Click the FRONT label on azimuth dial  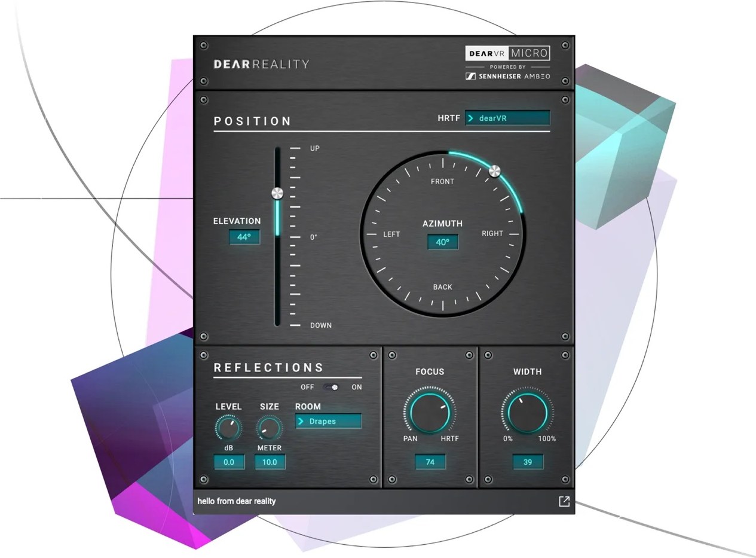442,181
